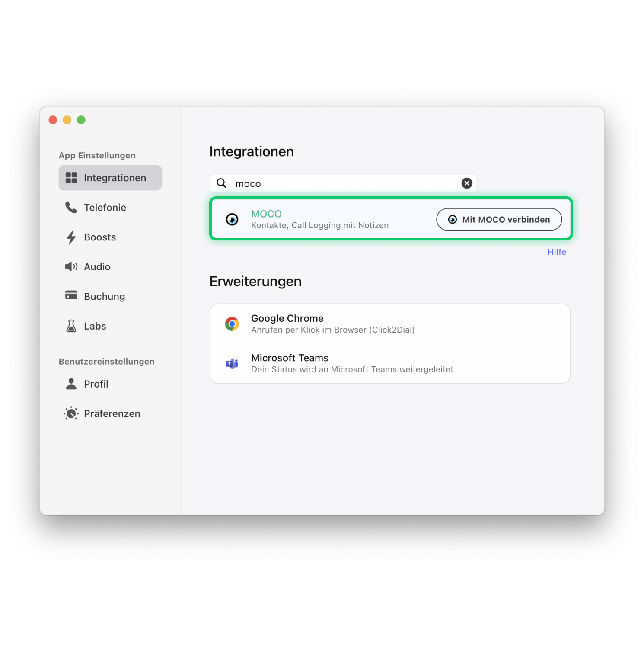Select the Telefonie sidebar item label
The height and width of the screenshot is (647, 644).
pyautogui.click(x=105, y=208)
